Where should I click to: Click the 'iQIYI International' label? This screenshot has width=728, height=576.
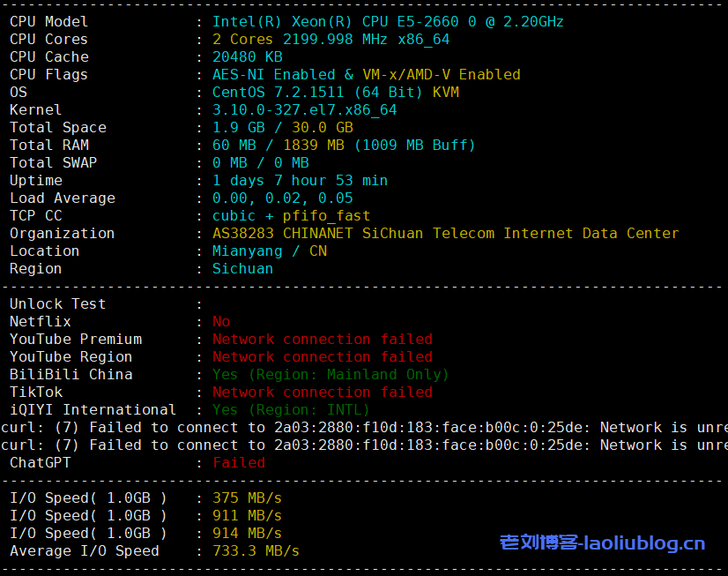point(93,410)
